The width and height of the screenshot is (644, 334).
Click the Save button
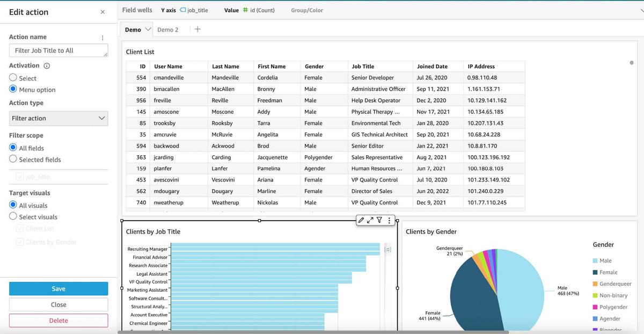tap(58, 288)
